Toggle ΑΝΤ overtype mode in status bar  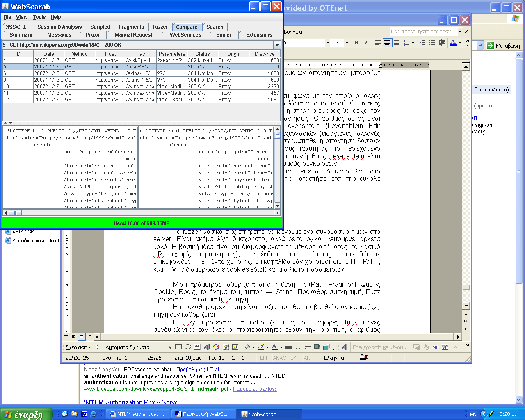click(x=308, y=358)
